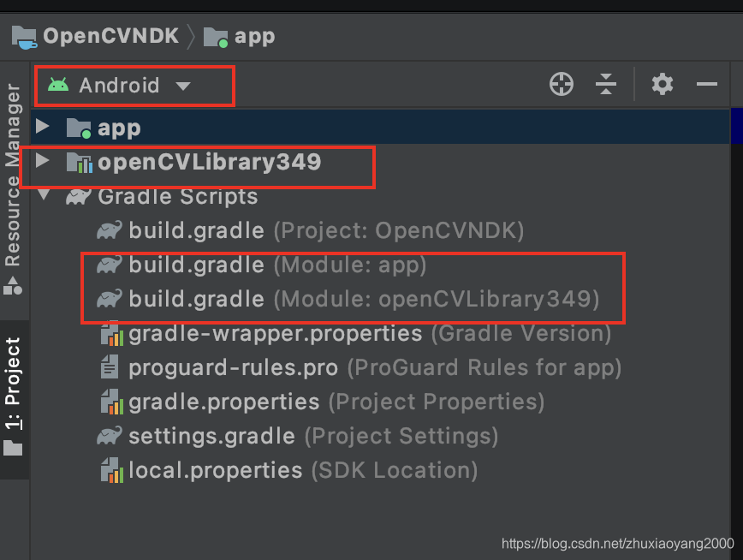Click elephant icon of Module: app build.gradle
Screen dimensions: 743x560
point(110,265)
